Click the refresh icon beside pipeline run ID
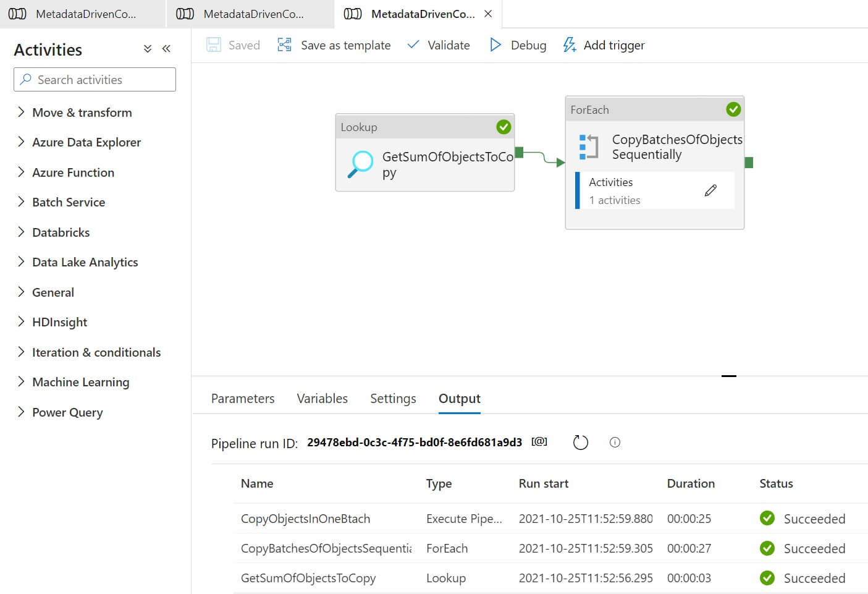The height and width of the screenshot is (594, 868). [580, 443]
